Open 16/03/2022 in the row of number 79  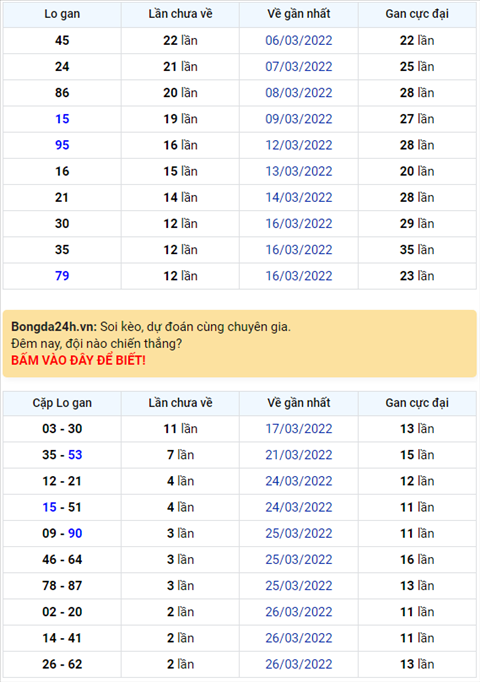point(299,276)
